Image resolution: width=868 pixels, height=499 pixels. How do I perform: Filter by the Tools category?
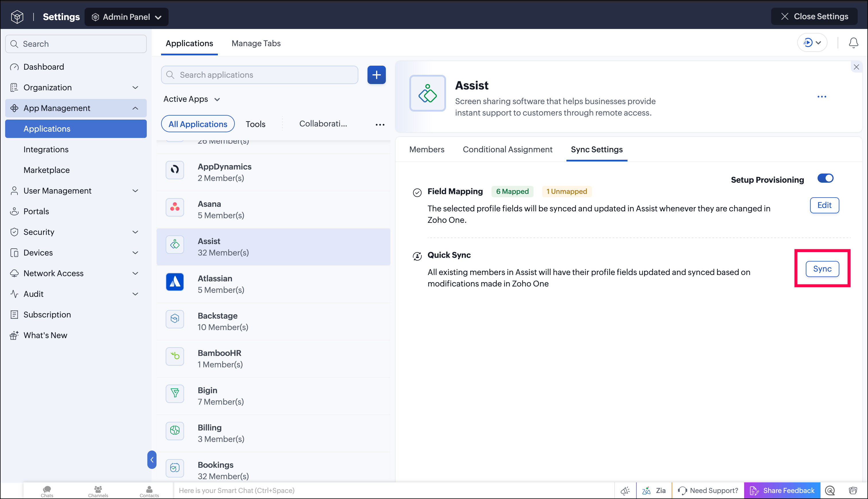pyautogui.click(x=255, y=124)
